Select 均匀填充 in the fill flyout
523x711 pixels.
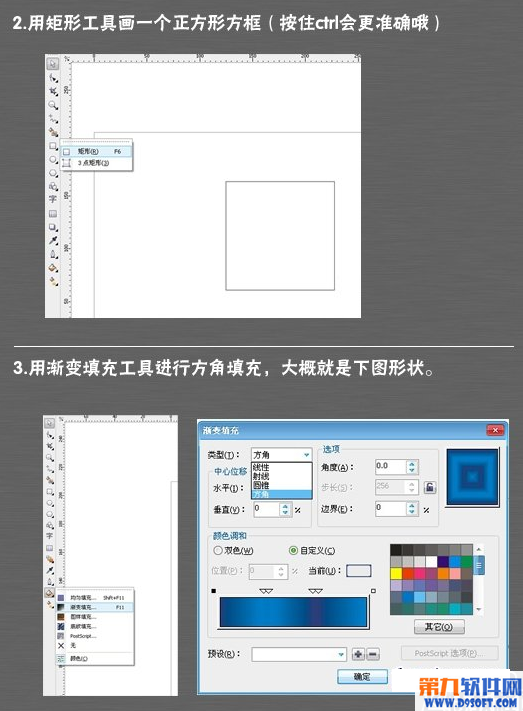pos(95,598)
